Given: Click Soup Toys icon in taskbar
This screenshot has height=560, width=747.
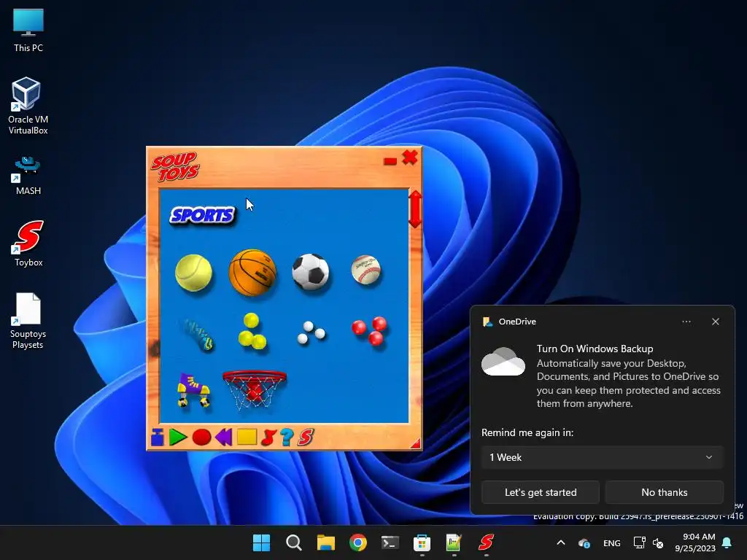Looking at the screenshot, I should point(487,542).
